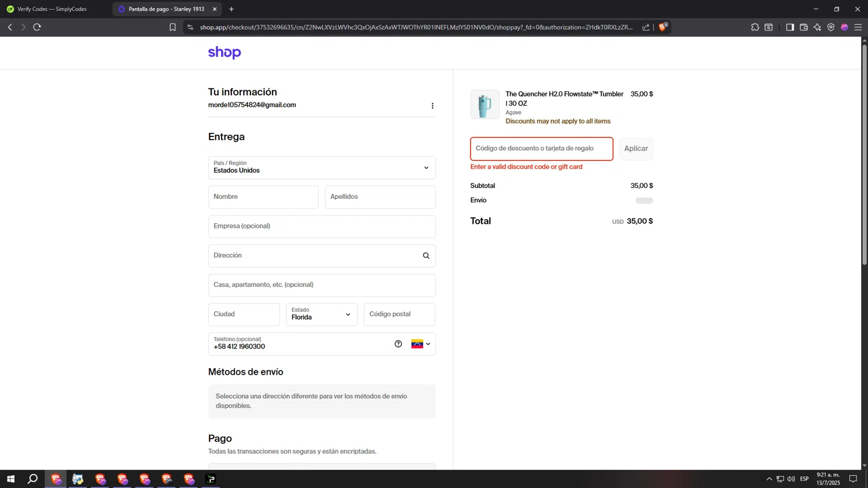Show hidden system tray icons

[x=769, y=479]
